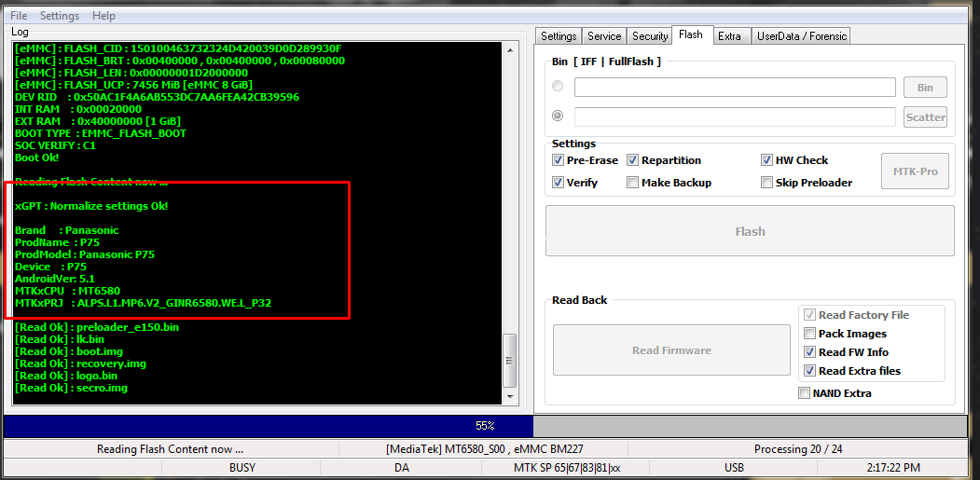Switch to the Security tab

(649, 36)
